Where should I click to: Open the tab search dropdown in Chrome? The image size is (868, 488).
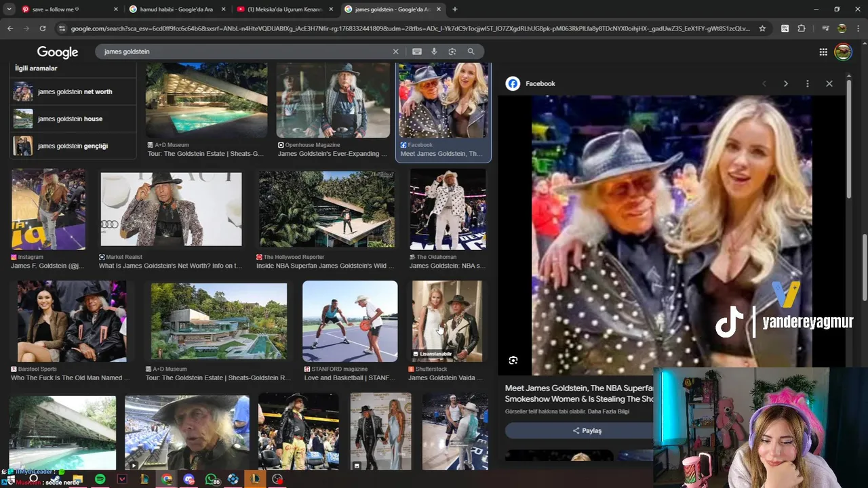[x=9, y=9]
